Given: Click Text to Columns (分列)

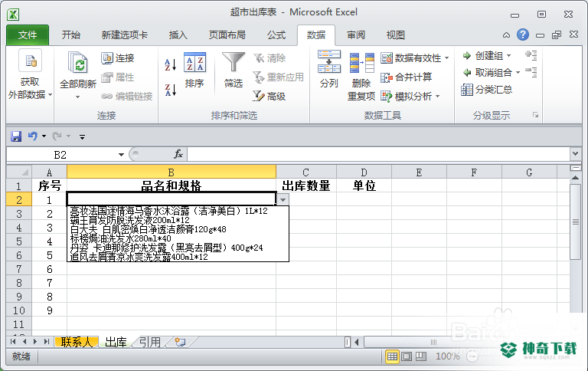Looking at the screenshot, I should pos(329,69).
